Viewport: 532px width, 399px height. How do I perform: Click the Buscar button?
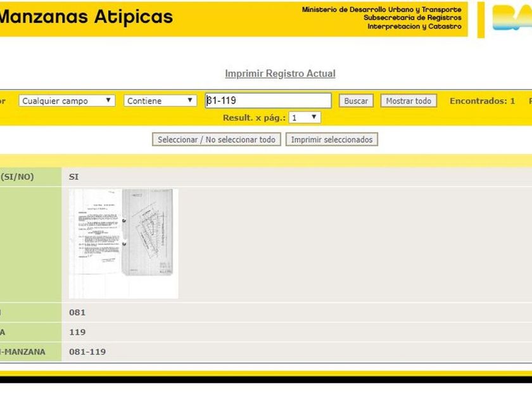coord(356,101)
